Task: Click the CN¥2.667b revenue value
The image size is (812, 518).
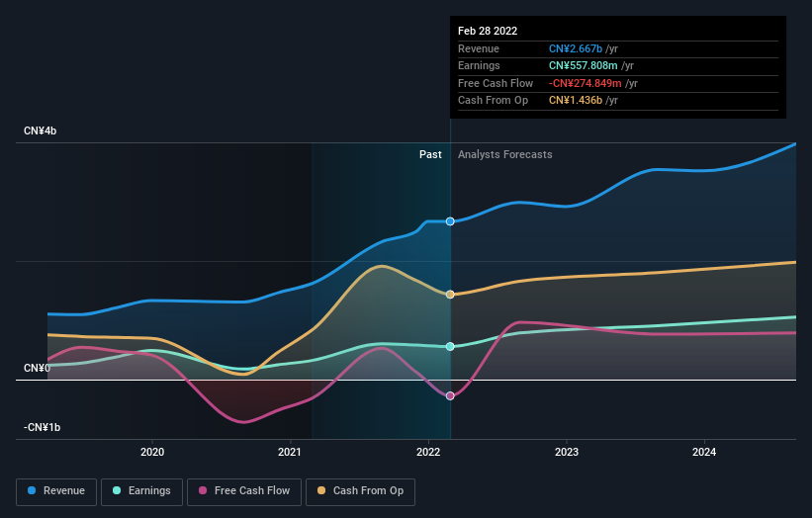Action: click(576, 48)
